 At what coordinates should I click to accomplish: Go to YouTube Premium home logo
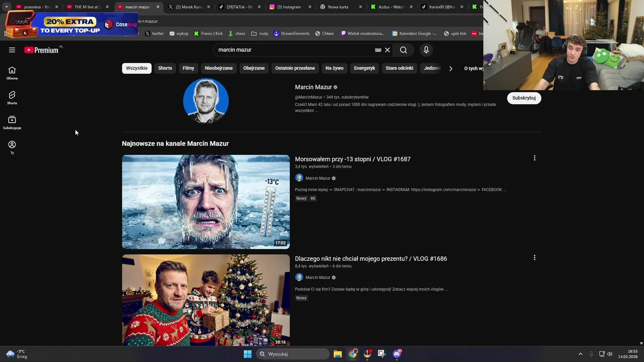(41, 50)
